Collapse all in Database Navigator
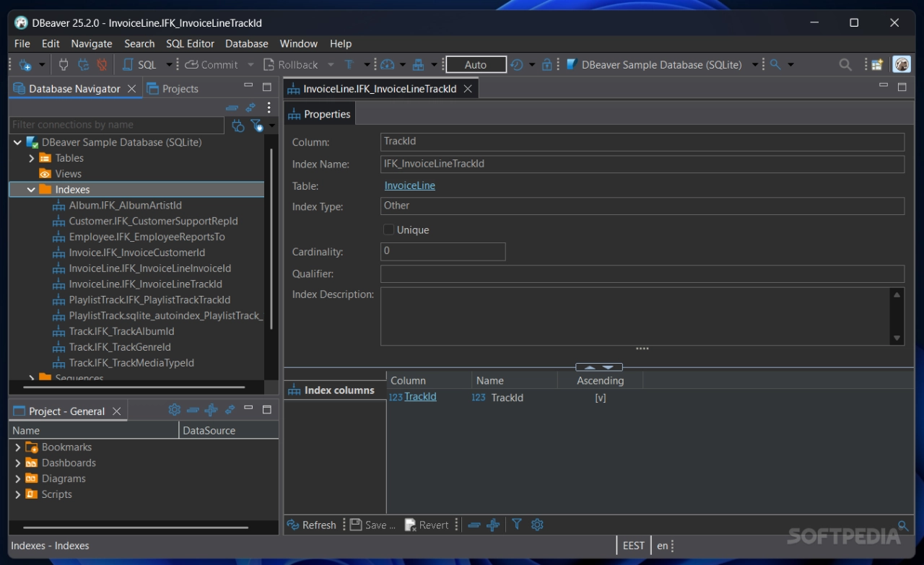The image size is (924, 565). 232,108
